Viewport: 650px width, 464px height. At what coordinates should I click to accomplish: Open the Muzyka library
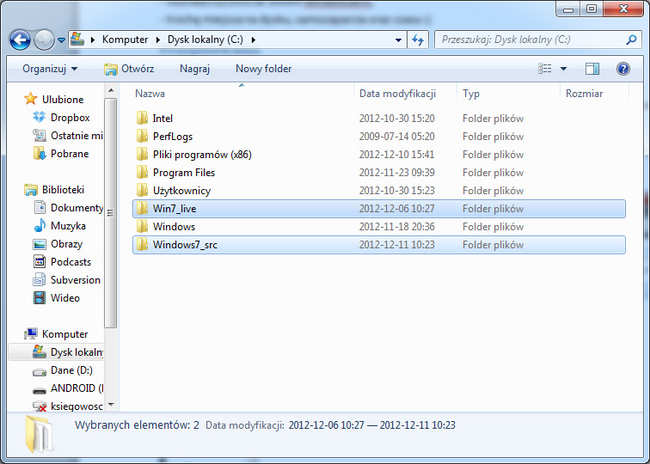[x=59, y=226]
